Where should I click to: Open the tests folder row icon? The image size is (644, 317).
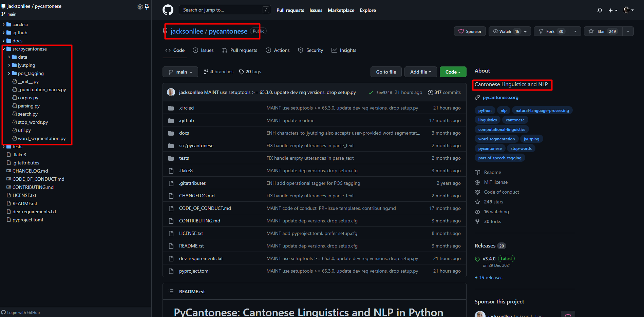pos(171,158)
